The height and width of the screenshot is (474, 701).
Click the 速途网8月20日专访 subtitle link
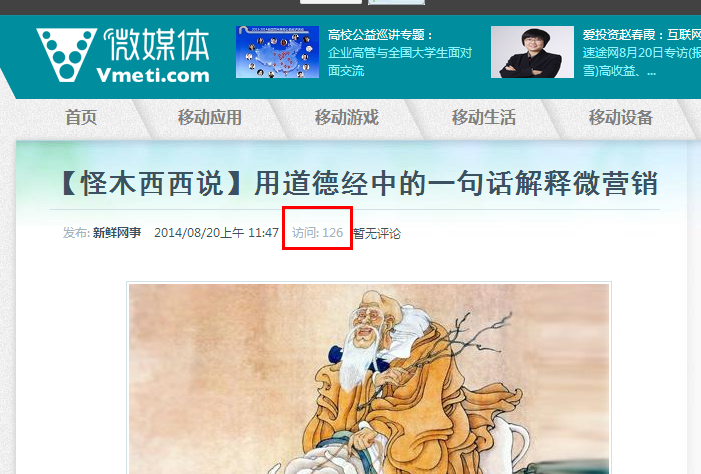tap(642, 61)
